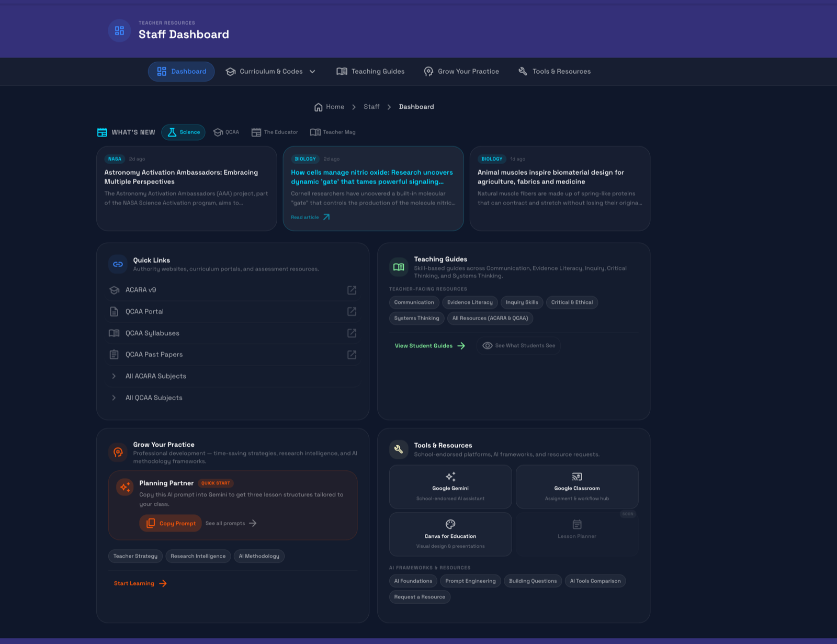Screen dimensions: 837x644
Task: Click the NASA tag on first article
Action: 115,159
